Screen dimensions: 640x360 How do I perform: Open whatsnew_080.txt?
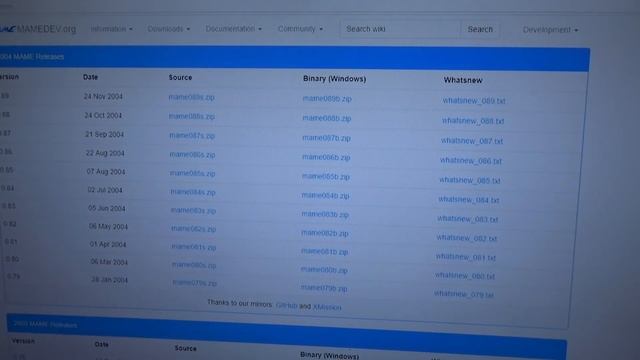click(x=464, y=276)
